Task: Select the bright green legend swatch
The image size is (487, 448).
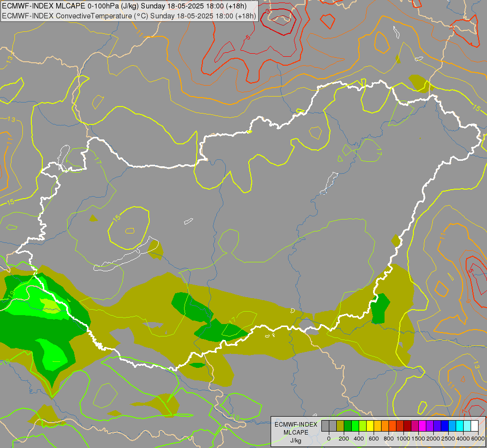Action: tap(355, 426)
